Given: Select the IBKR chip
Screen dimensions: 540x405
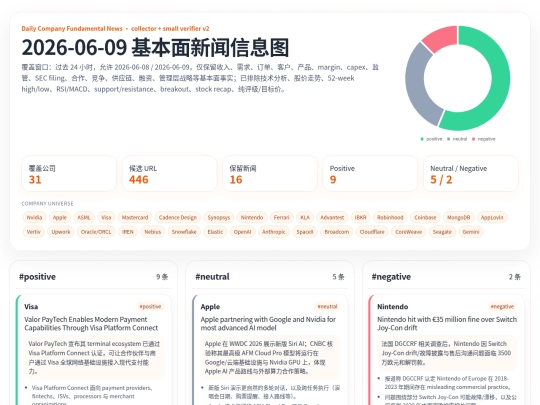Looking at the screenshot, I should (361, 217).
